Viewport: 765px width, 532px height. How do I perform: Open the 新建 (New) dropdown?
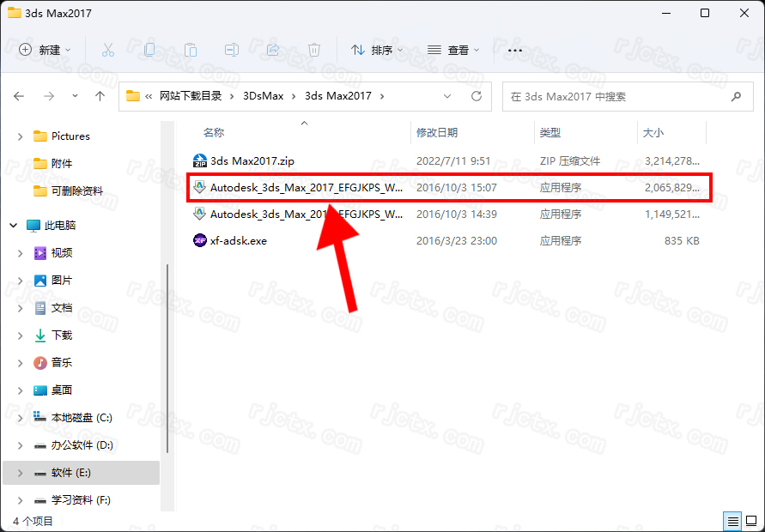[x=46, y=50]
